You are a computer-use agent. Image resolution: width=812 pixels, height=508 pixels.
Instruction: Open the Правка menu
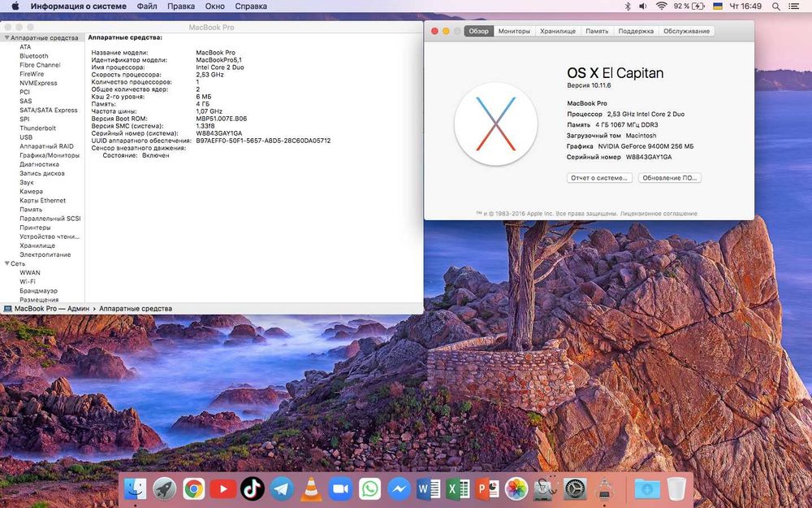[181, 7]
